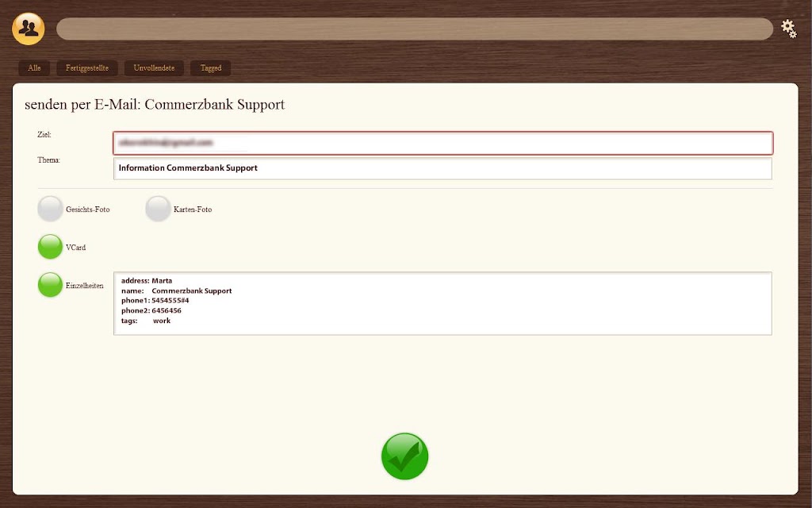Turn off the Einzelheiten toggle
The height and width of the screenshot is (508, 812).
tap(50, 285)
